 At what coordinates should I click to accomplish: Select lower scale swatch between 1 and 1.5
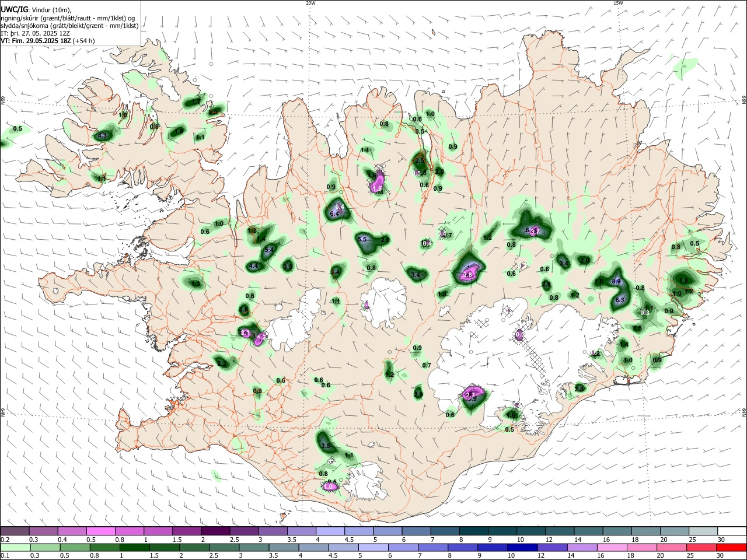point(135,547)
